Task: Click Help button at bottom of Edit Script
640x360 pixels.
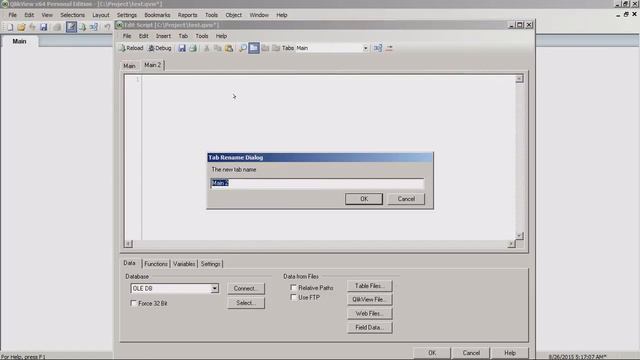Action: click(510, 353)
